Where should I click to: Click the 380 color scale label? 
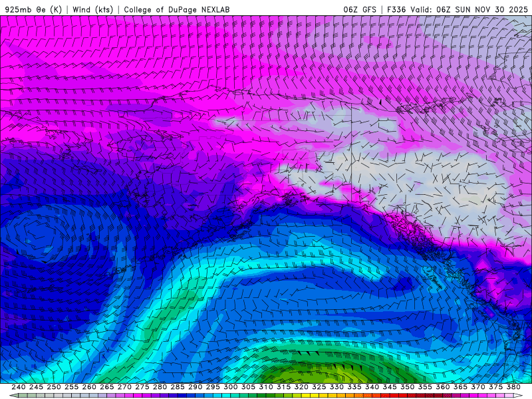[x=513, y=387]
